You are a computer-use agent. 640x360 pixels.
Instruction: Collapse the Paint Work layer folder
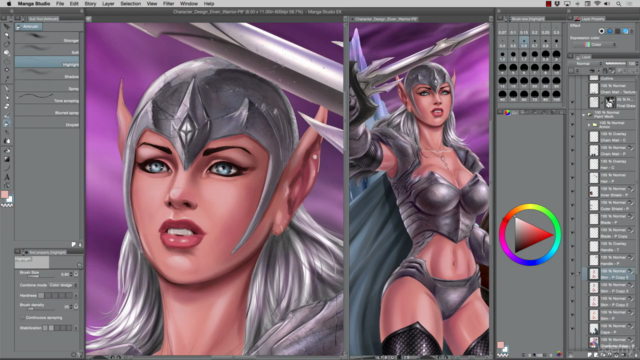click(x=584, y=115)
